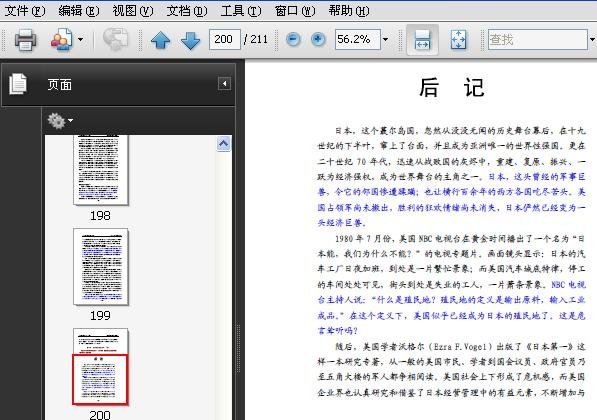This screenshot has height=420, width=597.
Task: Expand the 56.2% zoom level dropdown
Action: [x=385, y=39]
